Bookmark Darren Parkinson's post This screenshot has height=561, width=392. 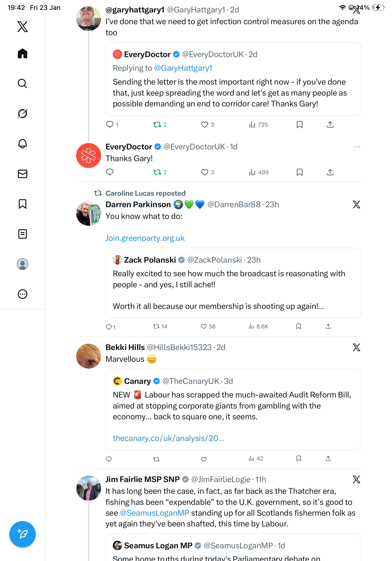click(298, 327)
